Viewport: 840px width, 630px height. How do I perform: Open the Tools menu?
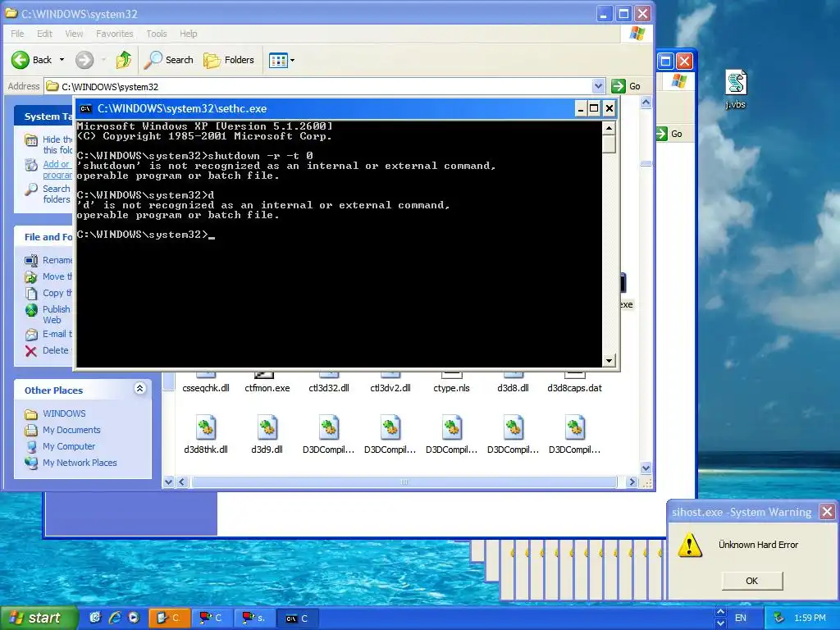157,34
